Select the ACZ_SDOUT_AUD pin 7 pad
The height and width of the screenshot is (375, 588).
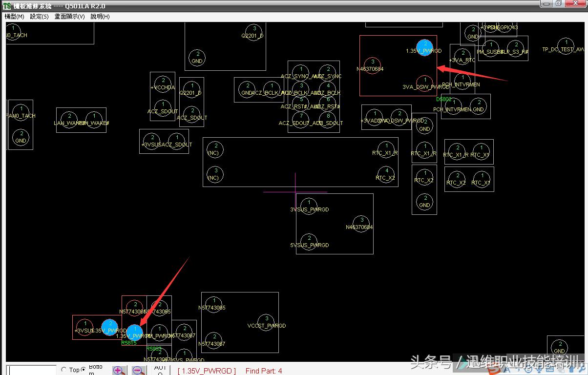point(301,119)
